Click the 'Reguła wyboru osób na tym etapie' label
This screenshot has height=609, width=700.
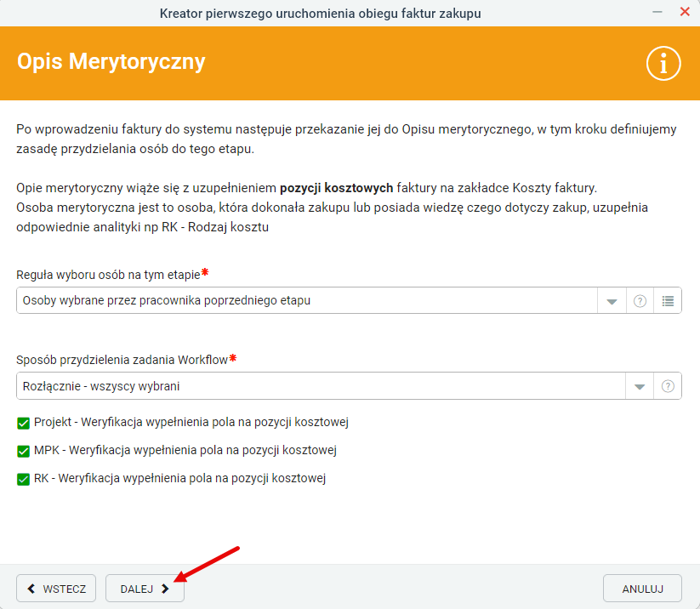(108, 275)
